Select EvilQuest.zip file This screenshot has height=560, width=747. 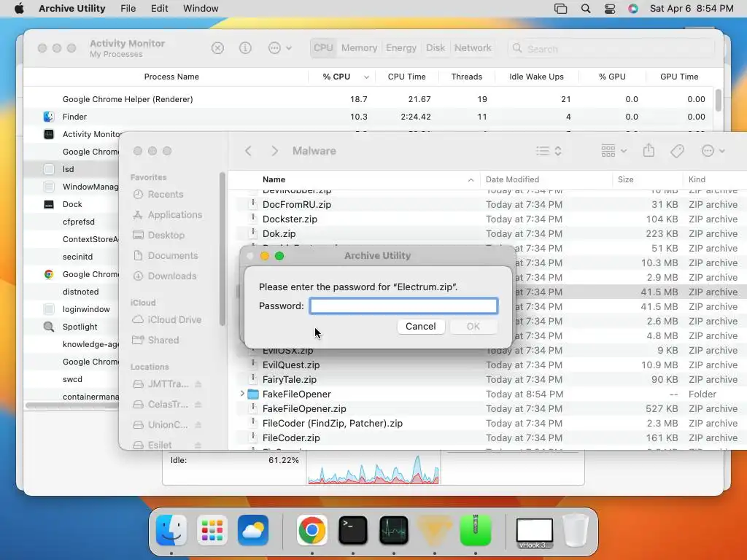(487, 365)
